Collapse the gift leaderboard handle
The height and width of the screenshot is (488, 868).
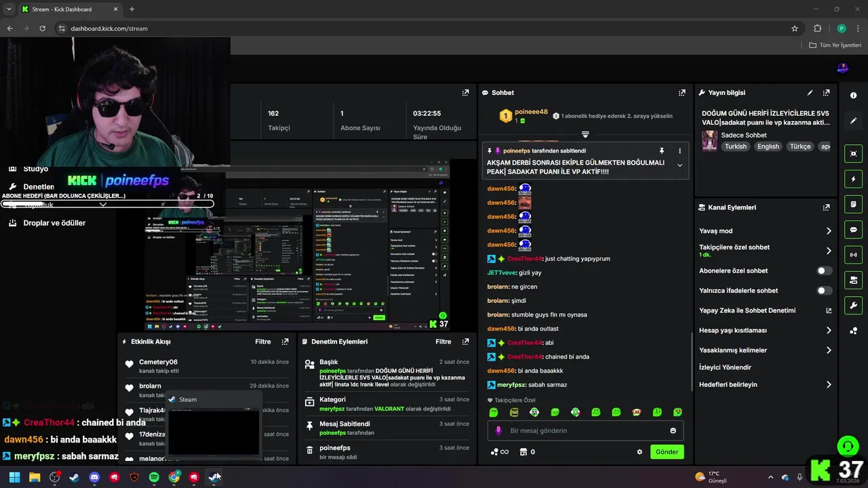pos(585,134)
